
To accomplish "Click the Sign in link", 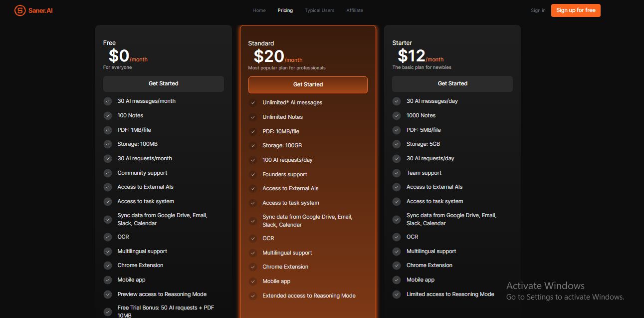I will click(x=538, y=10).
